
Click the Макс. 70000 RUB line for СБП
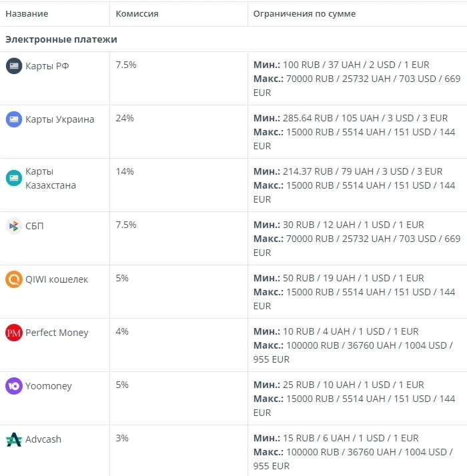tap(357, 245)
